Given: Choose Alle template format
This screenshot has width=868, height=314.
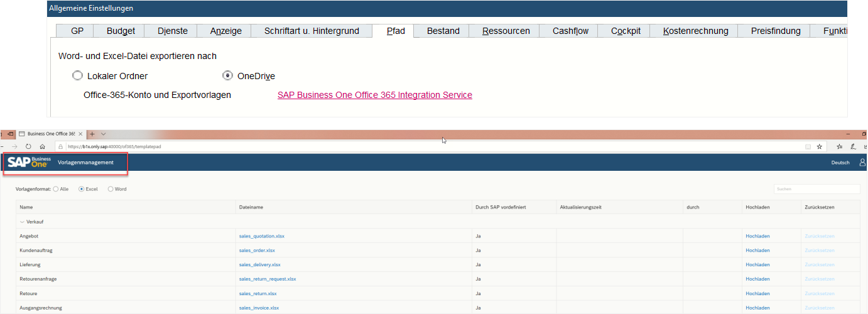Looking at the screenshot, I should (56, 188).
